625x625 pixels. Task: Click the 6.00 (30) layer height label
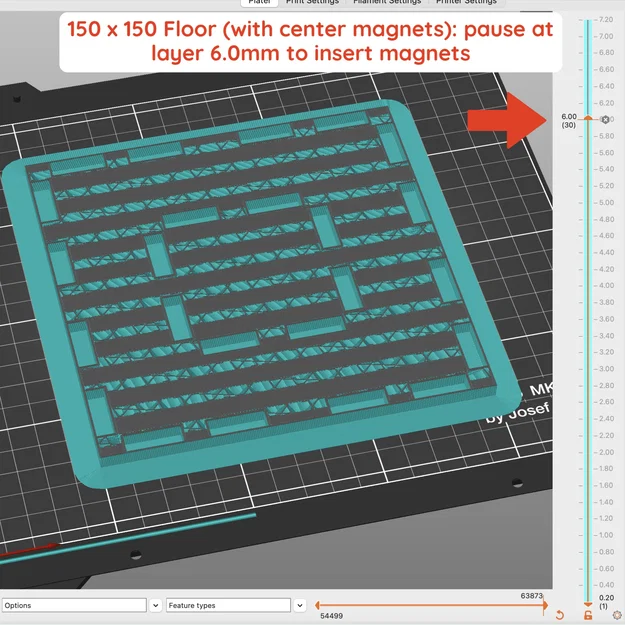click(569, 121)
